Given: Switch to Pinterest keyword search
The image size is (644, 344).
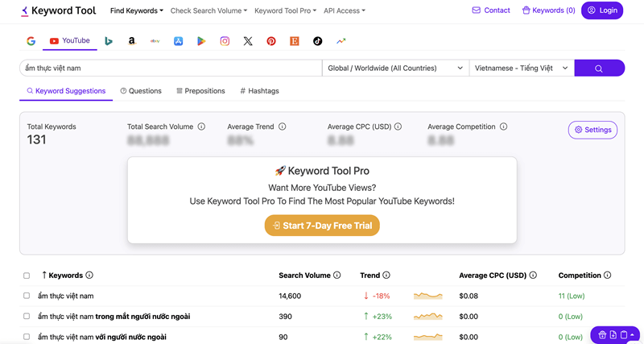Looking at the screenshot, I should click(271, 41).
